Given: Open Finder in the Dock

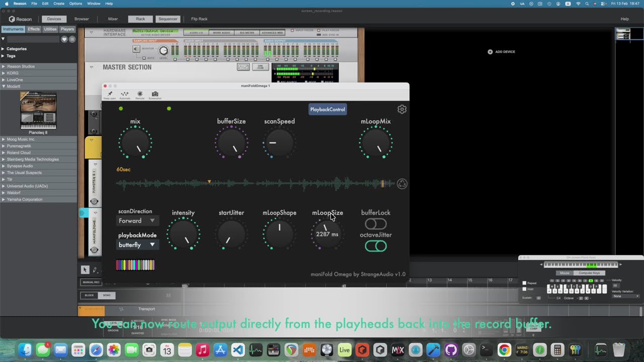Looking at the screenshot, I should (x=25, y=350).
